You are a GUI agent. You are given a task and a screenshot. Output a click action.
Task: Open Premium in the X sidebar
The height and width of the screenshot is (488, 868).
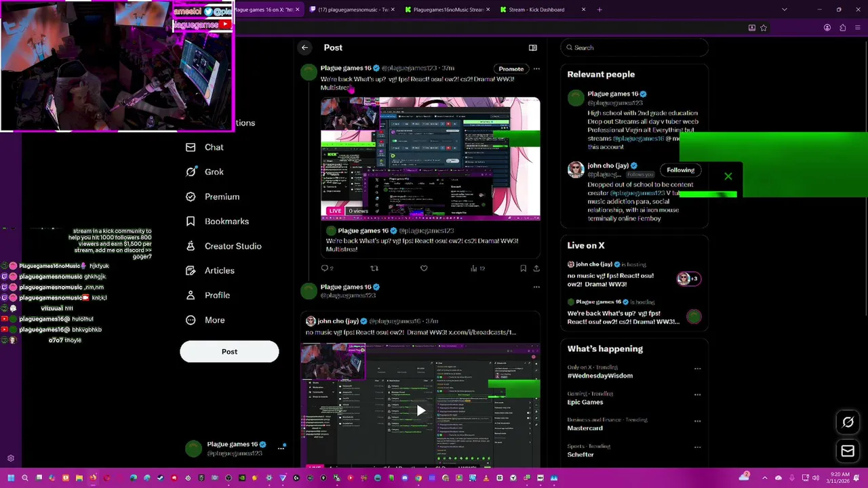coord(213,197)
